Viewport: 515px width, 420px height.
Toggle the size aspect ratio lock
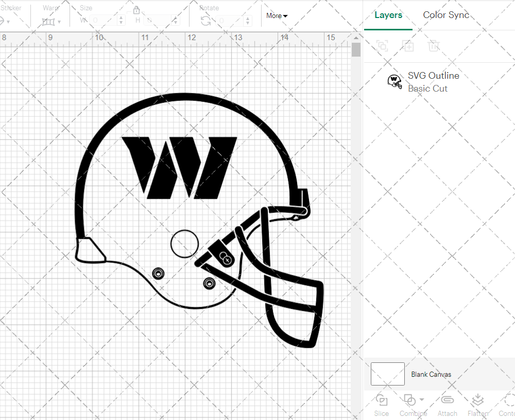coord(136,10)
